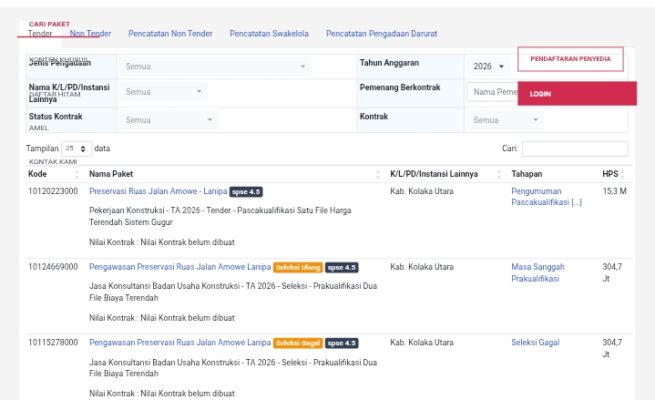
Task: Open the Status Kontrak dropdown
Action: pos(168,120)
